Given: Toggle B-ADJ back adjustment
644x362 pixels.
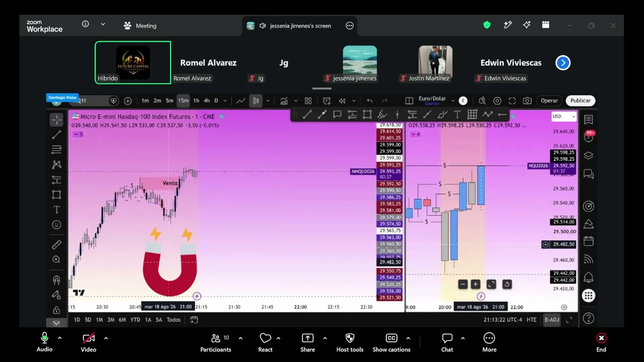Looking at the screenshot, I should coord(552,320).
